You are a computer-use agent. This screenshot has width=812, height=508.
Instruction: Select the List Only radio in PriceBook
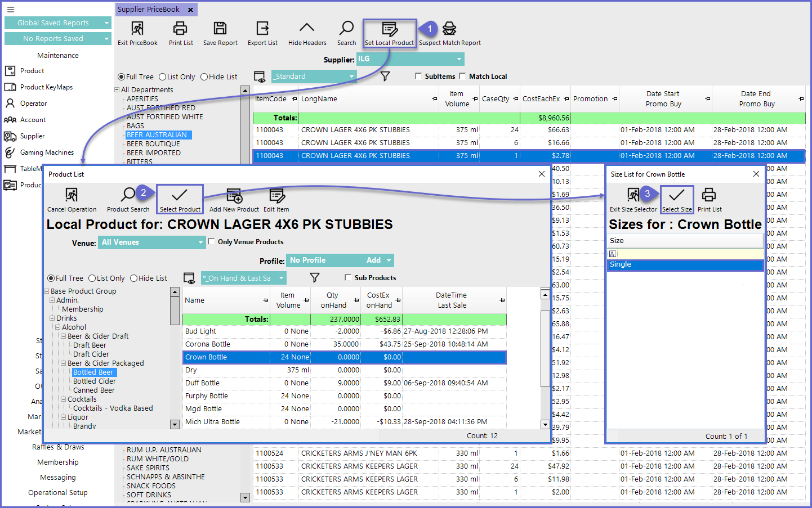163,77
